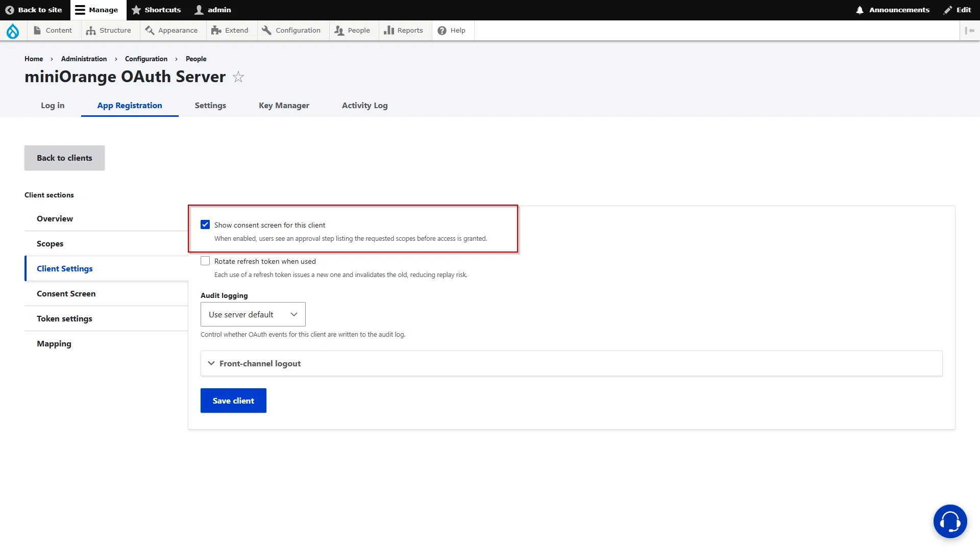Viewport: 980px width, 551px height.
Task: Click the Rotate refresh token when used label
Action: tap(265, 261)
